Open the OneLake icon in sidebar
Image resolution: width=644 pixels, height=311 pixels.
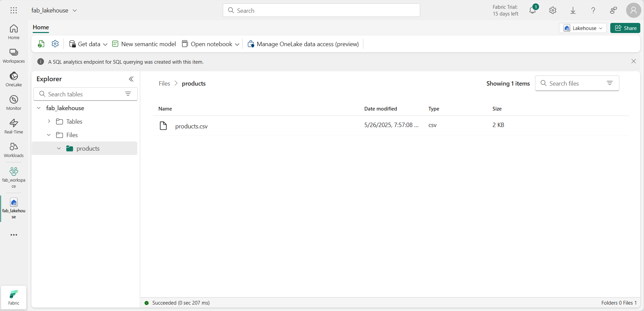13,79
